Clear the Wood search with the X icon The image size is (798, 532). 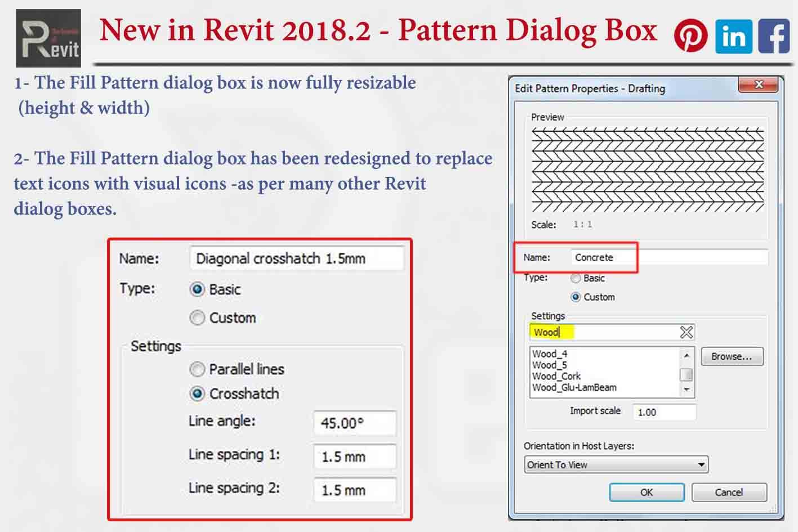(686, 332)
